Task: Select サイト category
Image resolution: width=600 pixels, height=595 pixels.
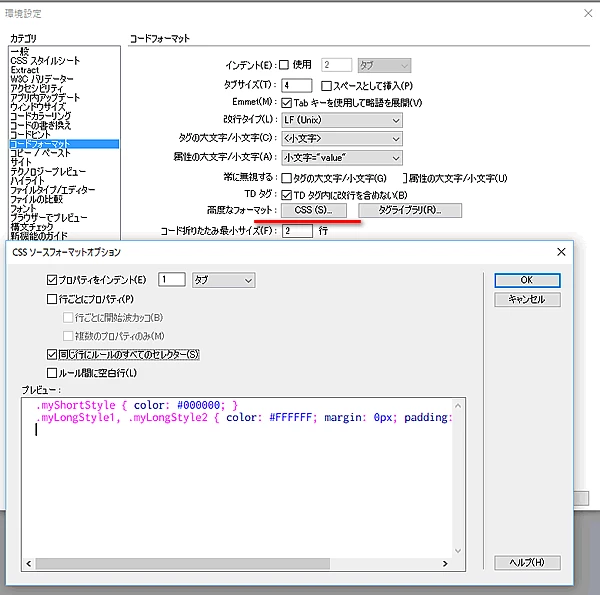Action: tap(21, 162)
